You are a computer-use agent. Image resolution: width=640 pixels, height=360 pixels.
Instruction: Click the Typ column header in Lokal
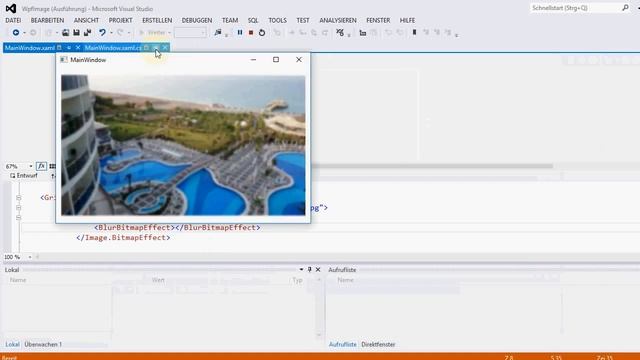[x=298, y=280]
